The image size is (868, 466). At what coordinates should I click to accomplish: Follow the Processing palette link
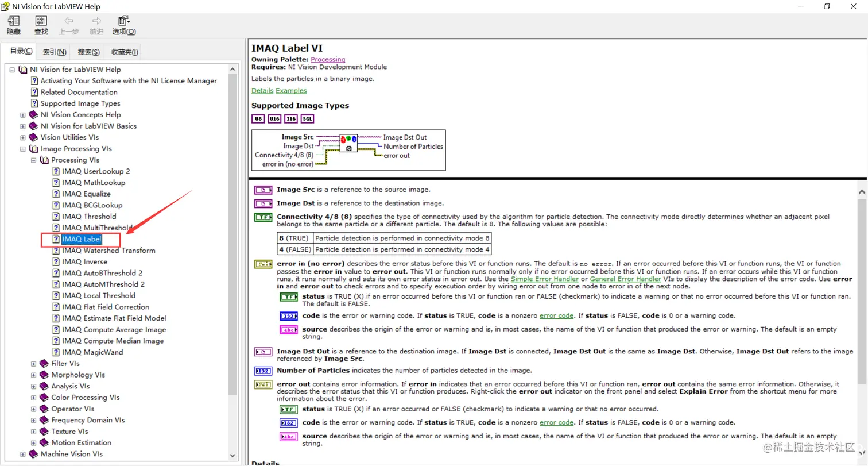pos(328,60)
